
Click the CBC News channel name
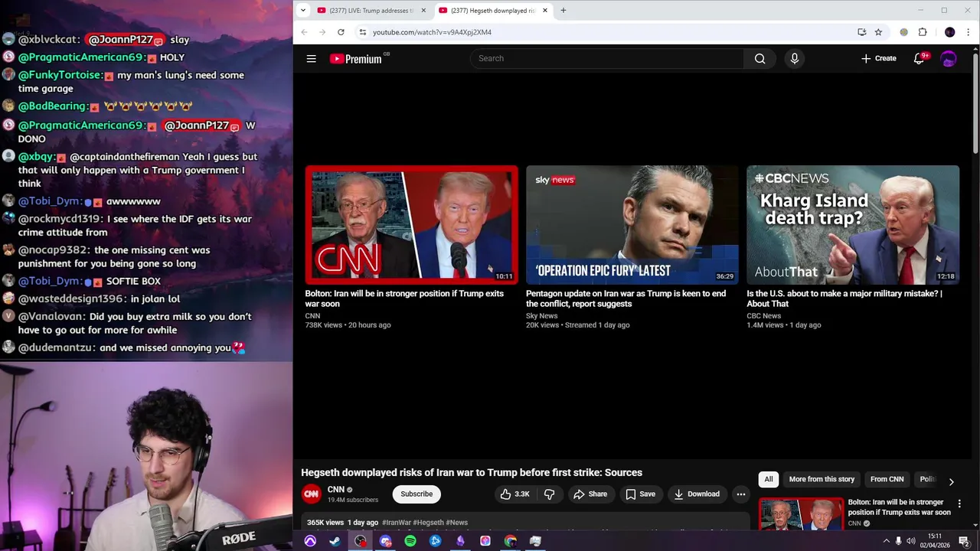tap(764, 316)
